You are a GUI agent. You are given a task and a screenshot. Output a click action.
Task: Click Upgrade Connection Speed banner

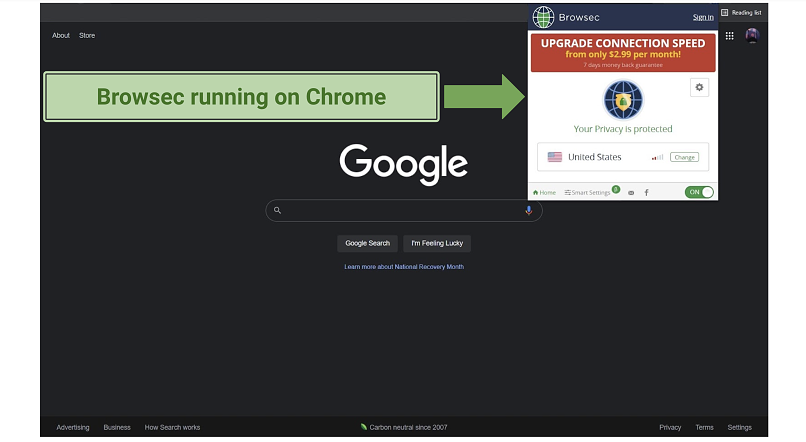pyautogui.click(x=623, y=52)
